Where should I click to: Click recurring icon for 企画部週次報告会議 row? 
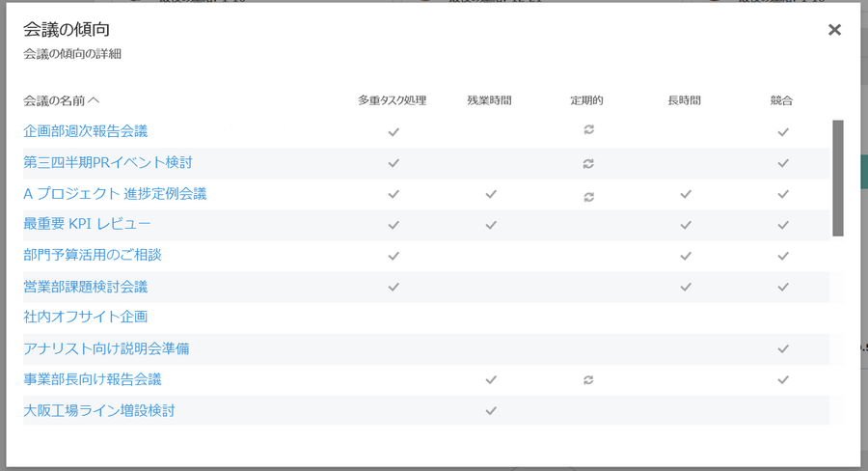[588, 130]
